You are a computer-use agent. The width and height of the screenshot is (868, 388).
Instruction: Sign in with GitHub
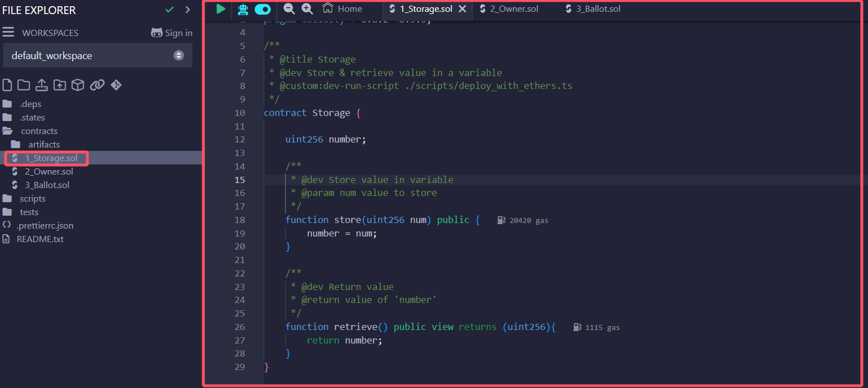point(172,33)
